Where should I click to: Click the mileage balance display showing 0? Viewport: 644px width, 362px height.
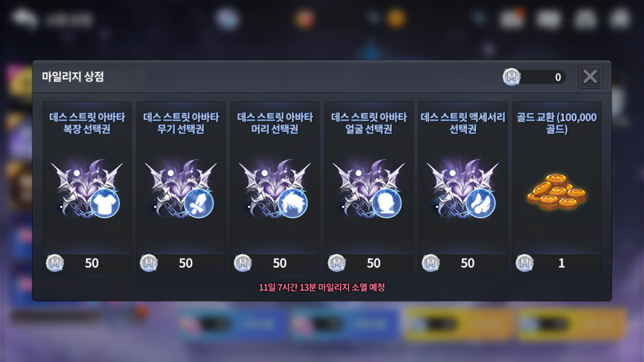tap(534, 77)
